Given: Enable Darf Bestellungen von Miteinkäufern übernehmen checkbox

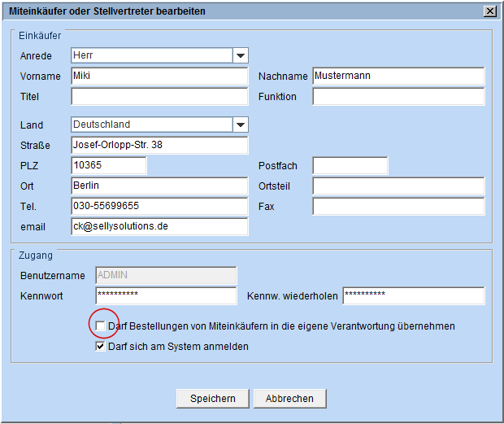Looking at the screenshot, I should click(x=100, y=326).
